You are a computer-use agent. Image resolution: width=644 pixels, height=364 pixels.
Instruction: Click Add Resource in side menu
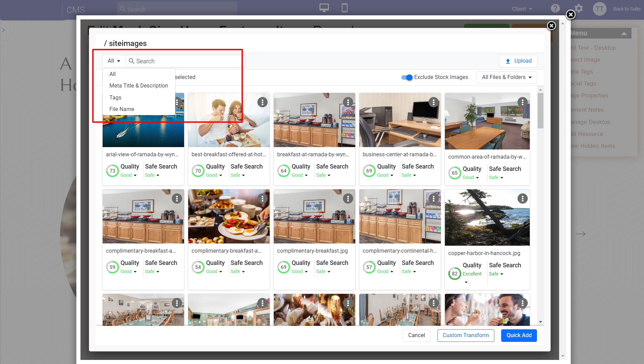[x=587, y=134]
